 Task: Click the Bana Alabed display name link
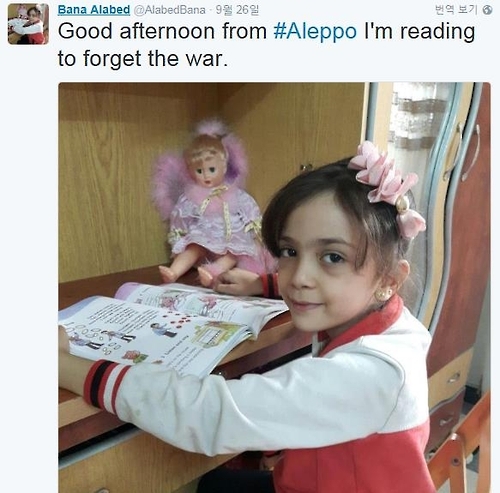pyautogui.click(x=94, y=10)
